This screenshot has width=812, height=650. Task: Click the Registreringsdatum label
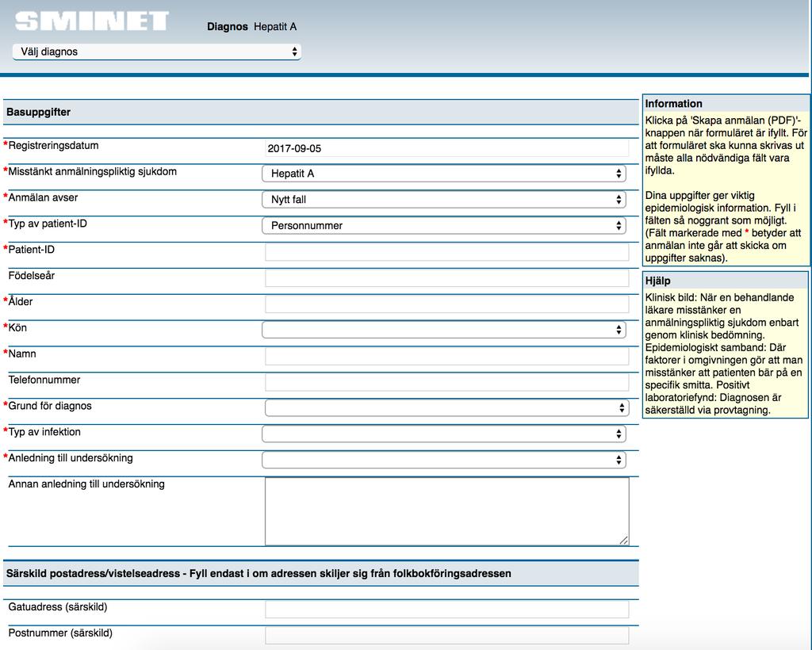coord(53,145)
